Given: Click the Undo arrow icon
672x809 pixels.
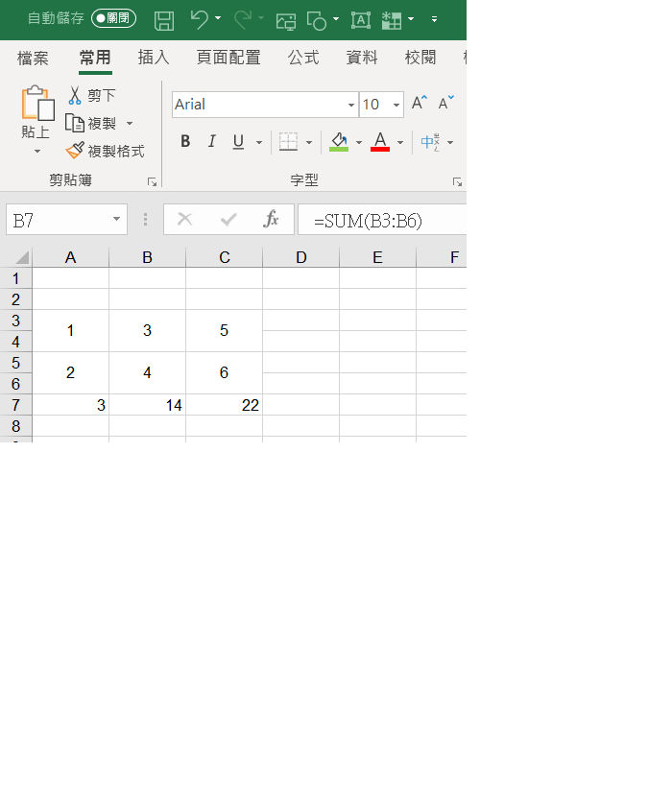Looking at the screenshot, I should (x=200, y=19).
